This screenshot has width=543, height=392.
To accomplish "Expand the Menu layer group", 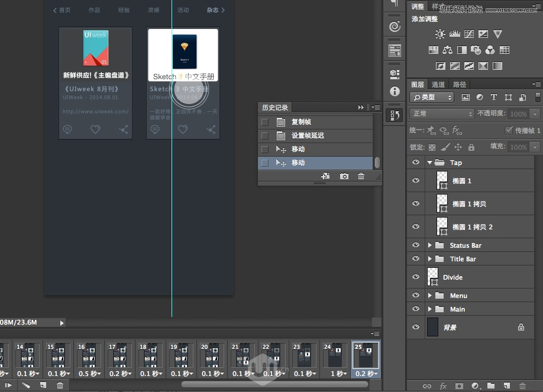I will (430, 296).
